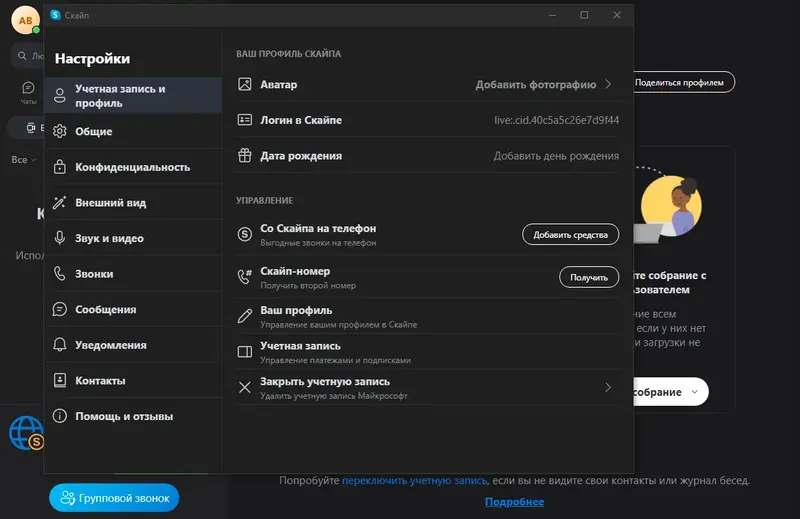Click Поделиться профилем button in background window

[x=684, y=82]
